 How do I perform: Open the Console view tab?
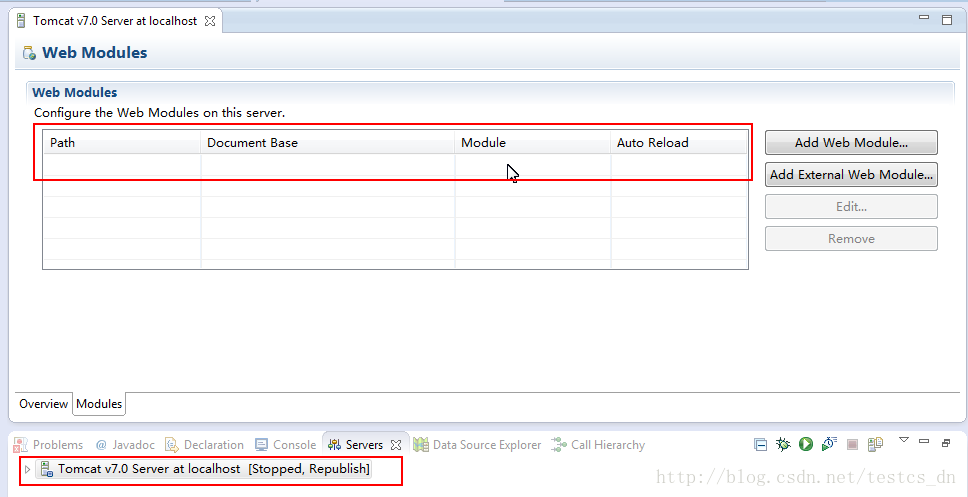pyautogui.click(x=285, y=445)
